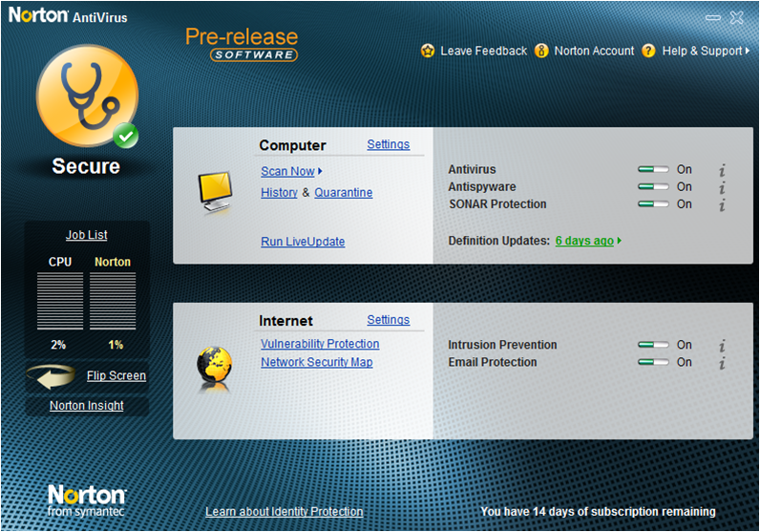Open info icon for Antispyware

(x=722, y=187)
